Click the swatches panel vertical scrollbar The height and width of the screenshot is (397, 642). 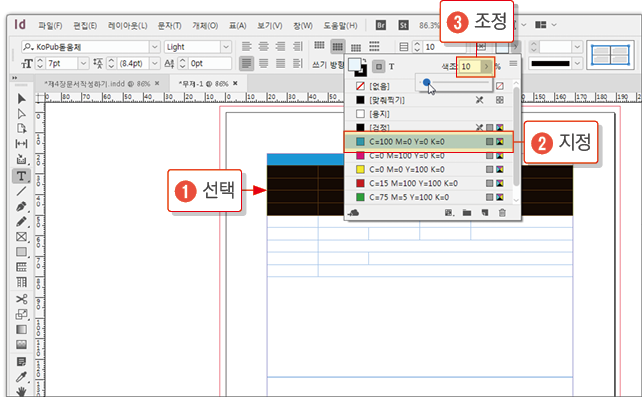click(516, 137)
